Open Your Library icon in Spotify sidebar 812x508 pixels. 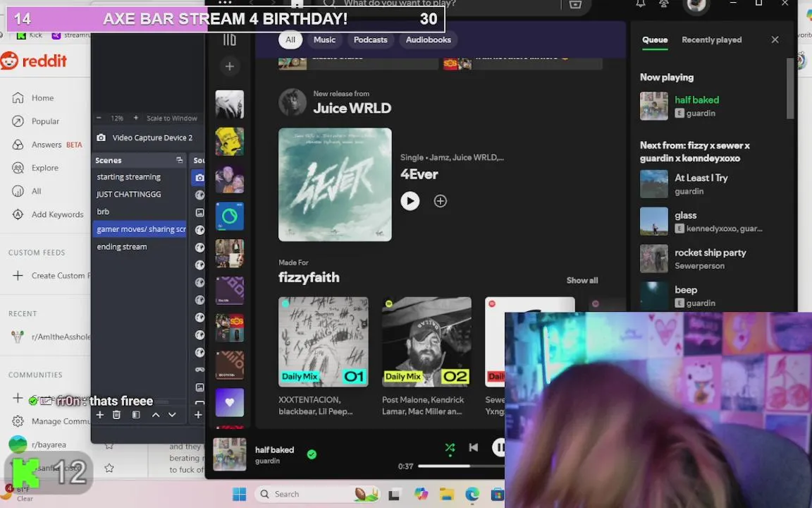[229, 40]
